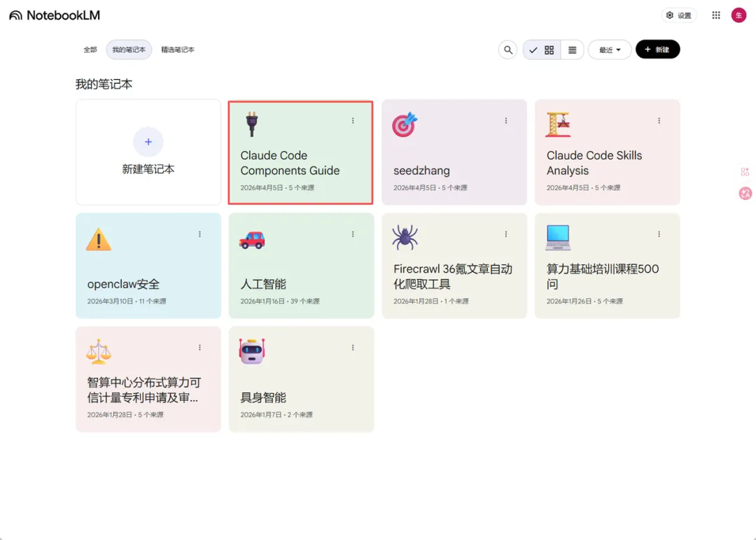Open more options on seedzhang notebook
The image size is (756, 540).
(505, 121)
